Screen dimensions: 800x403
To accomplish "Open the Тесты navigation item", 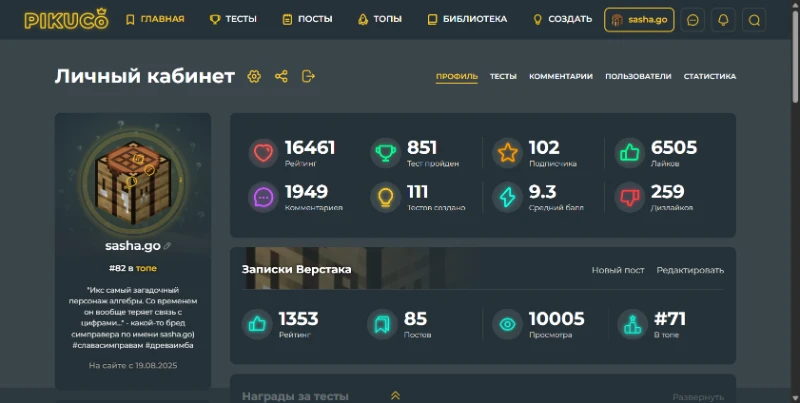I will (233, 19).
